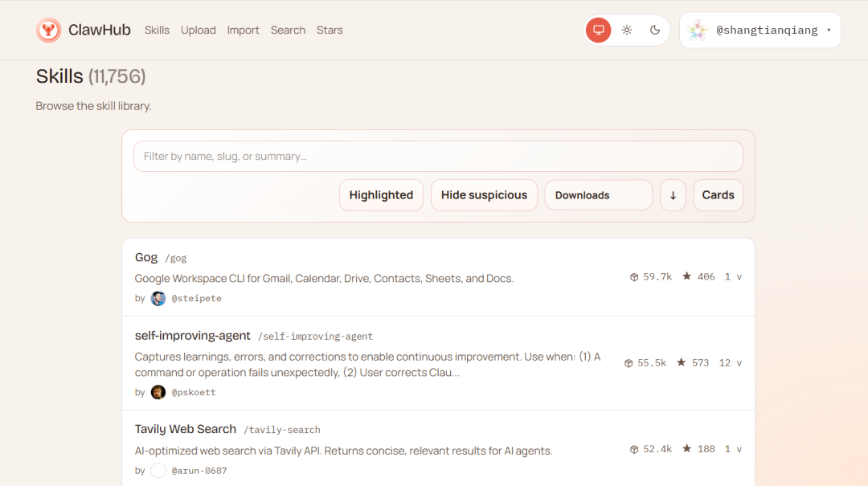Click the Captures learnings description text
868x486 pixels.
(x=368, y=364)
